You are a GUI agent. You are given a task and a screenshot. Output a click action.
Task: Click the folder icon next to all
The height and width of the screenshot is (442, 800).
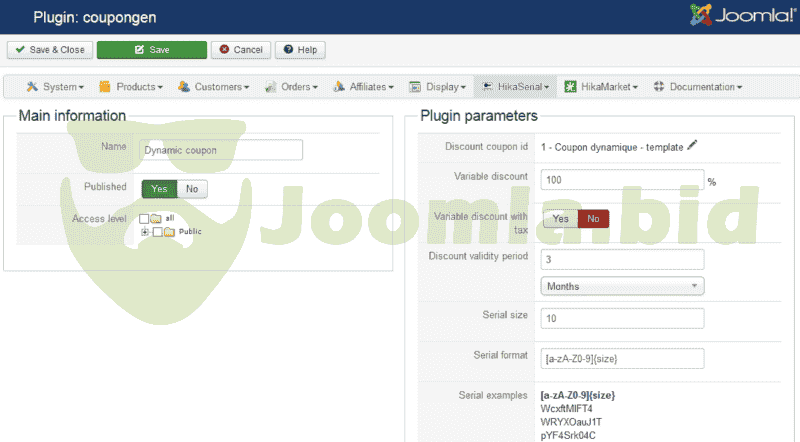tap(156, 218)
